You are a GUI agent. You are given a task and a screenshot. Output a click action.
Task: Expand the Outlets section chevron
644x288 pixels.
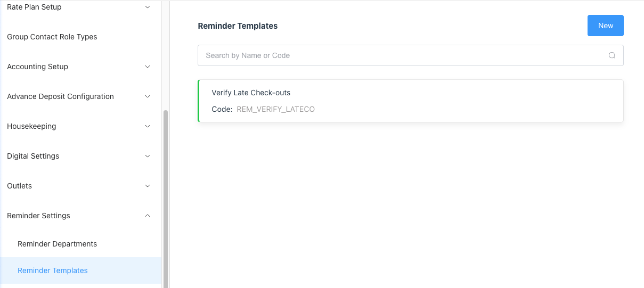[148, 186]
